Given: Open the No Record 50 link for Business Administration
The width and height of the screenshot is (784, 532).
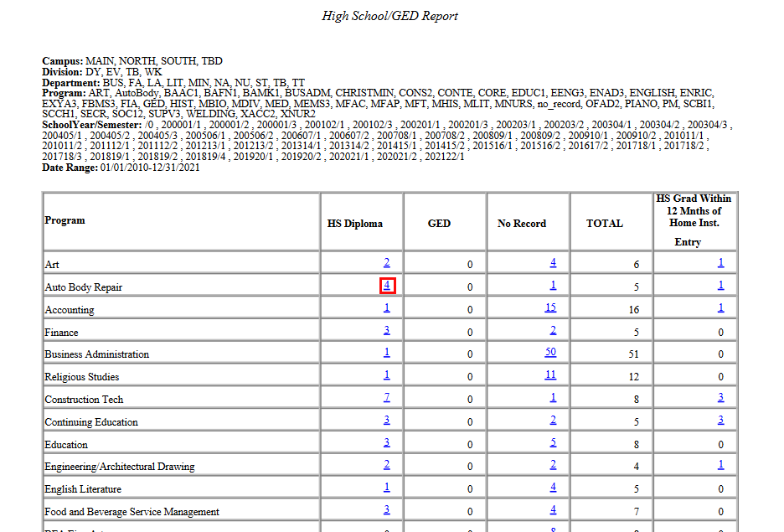Looking at the screenshot, I should tap(550, 352).
